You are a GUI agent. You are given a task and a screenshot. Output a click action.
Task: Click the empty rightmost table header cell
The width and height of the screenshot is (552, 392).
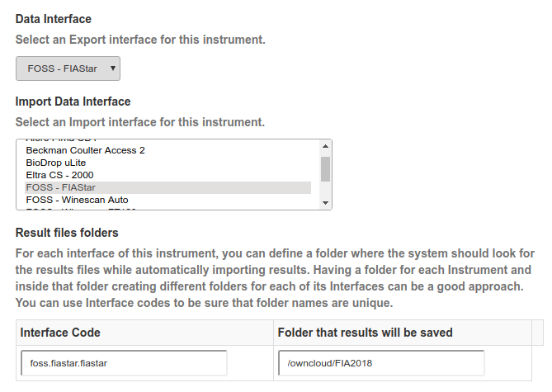pos(537,333)
